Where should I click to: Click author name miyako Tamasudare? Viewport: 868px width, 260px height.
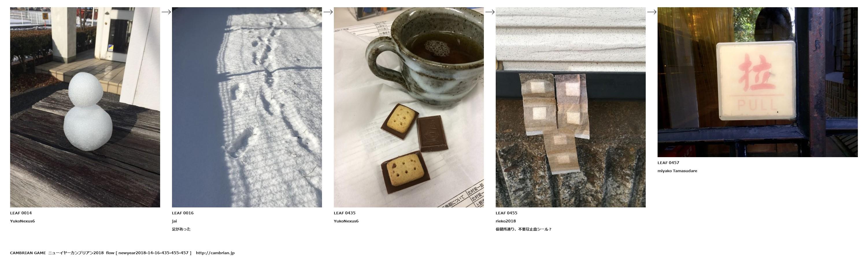[x=677, y=171]
